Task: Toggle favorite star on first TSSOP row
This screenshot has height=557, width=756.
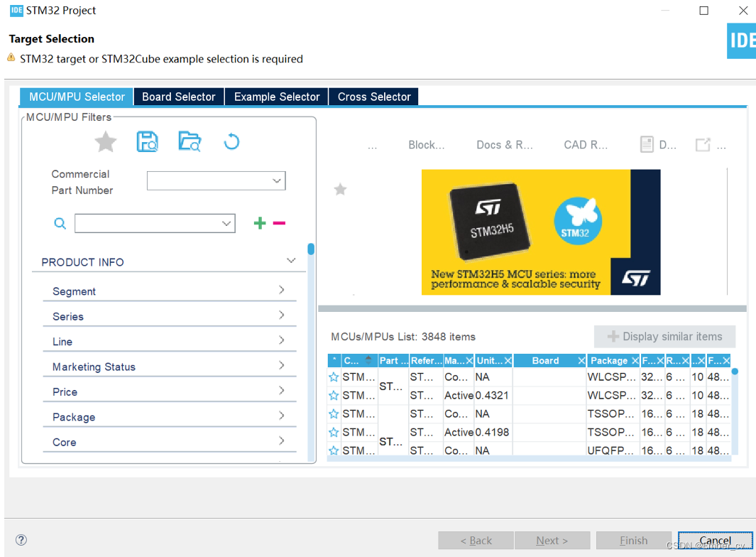Action: coord(334,413)
